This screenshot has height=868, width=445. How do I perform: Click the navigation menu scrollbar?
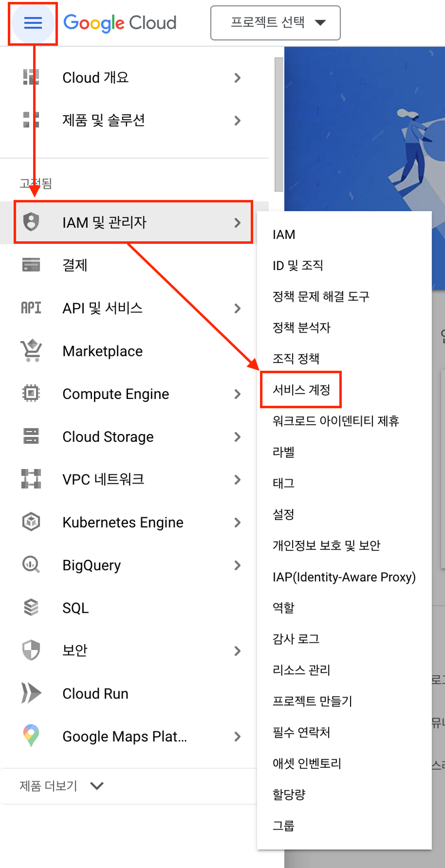point(279,125)
